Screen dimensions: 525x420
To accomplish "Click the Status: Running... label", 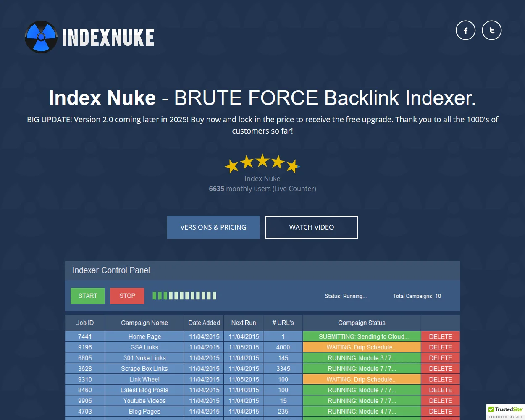I will coord(346,296).
